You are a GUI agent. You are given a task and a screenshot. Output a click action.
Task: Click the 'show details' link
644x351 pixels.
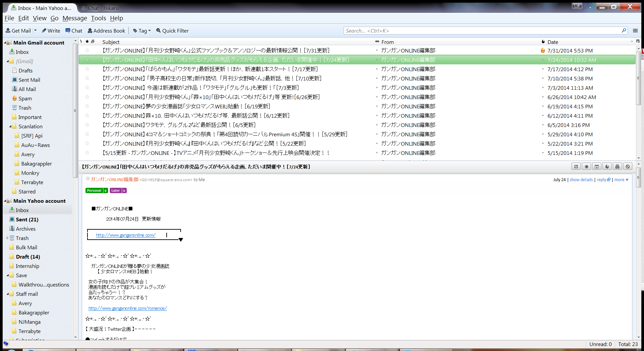[x=581, y=180]
